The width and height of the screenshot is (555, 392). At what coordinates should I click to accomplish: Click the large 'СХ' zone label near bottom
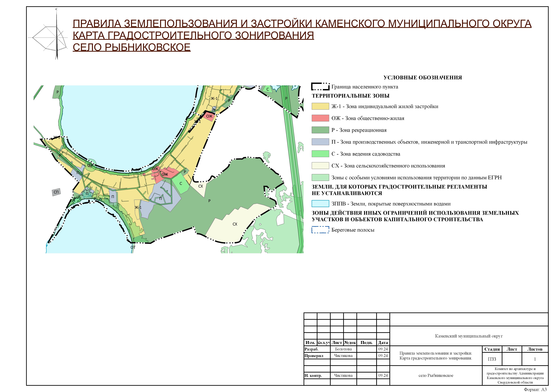[235, 224]
